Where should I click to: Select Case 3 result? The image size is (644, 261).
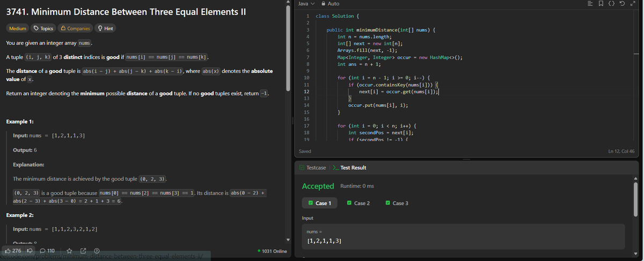tap(397, 203)
